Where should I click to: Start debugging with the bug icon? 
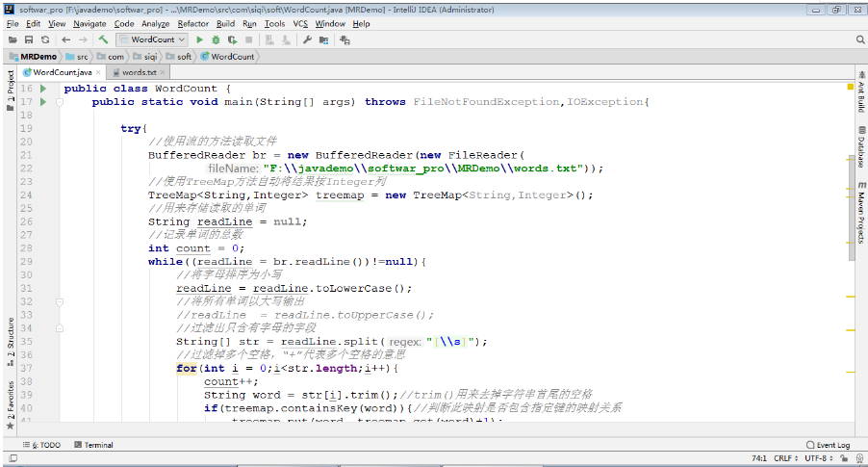coord(216,39)
